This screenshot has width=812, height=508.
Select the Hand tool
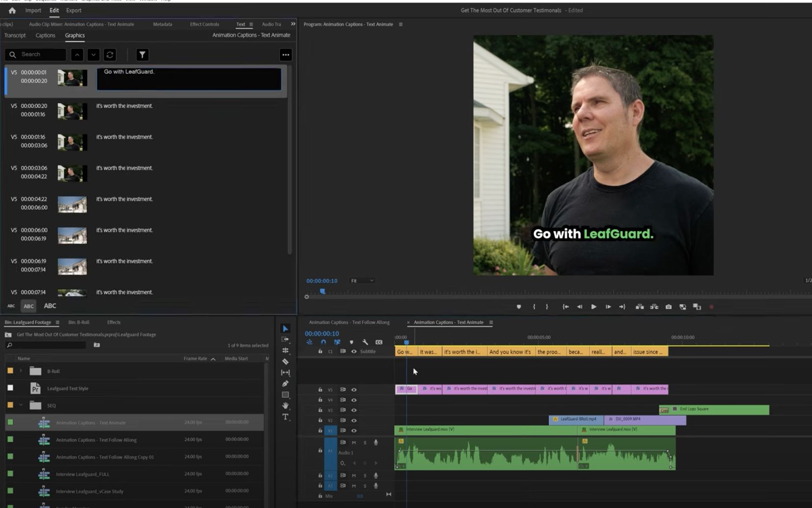tap(285, 406)
